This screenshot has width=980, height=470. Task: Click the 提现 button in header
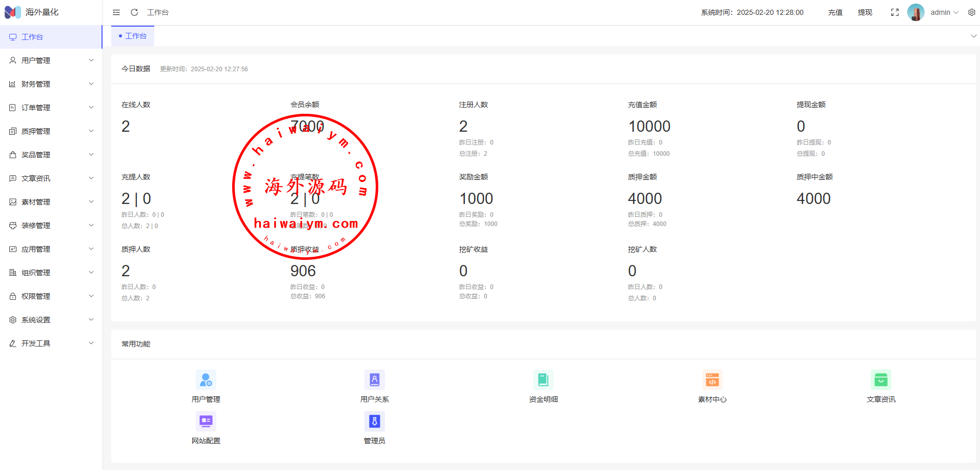pos(865,12)
